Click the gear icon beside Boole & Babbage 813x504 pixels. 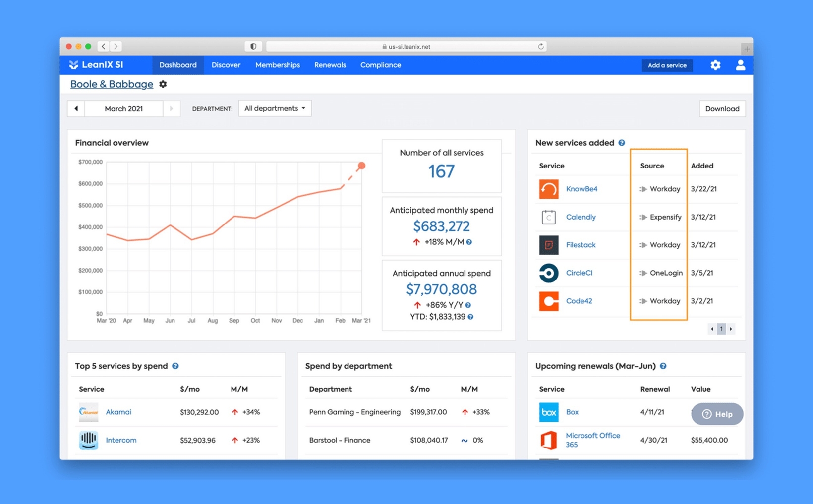click(163, 84)
